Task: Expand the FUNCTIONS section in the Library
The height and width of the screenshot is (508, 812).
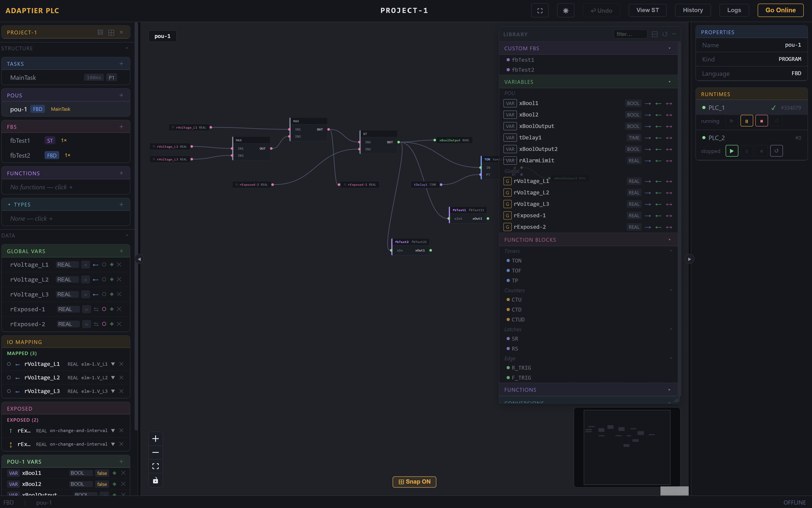Action: coord(669,389)
